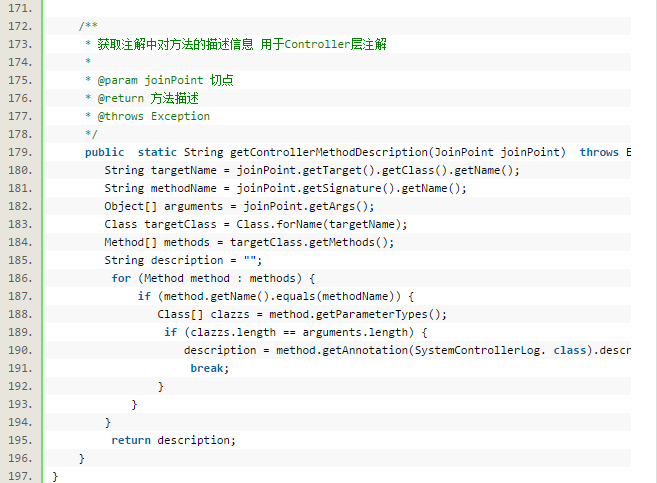The height and width of the screenshot is (483, 657).
Task: Click 'Class.forName(targetName)' expression
Action: (318, 225)
